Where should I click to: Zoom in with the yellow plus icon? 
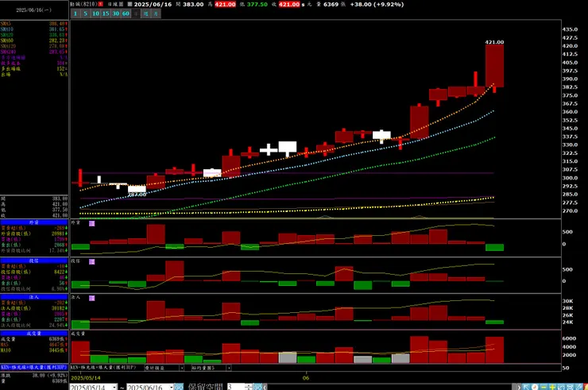[x=552, y=387]
